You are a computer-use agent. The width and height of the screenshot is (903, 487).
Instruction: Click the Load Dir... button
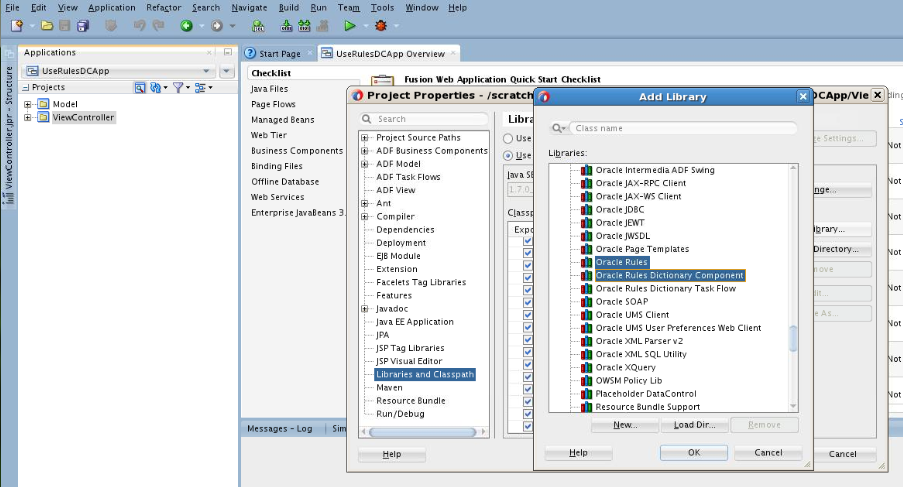tap(695, 425)
